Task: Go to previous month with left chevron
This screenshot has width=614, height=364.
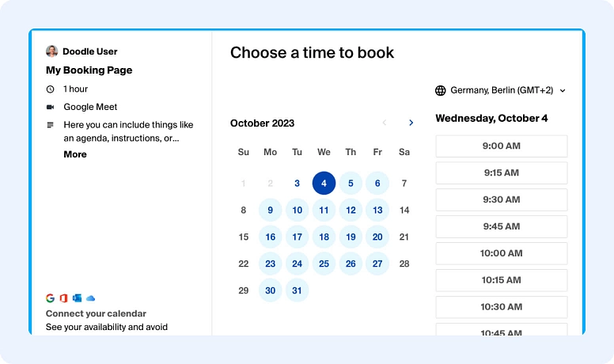Action: click(x=385, y=123)
